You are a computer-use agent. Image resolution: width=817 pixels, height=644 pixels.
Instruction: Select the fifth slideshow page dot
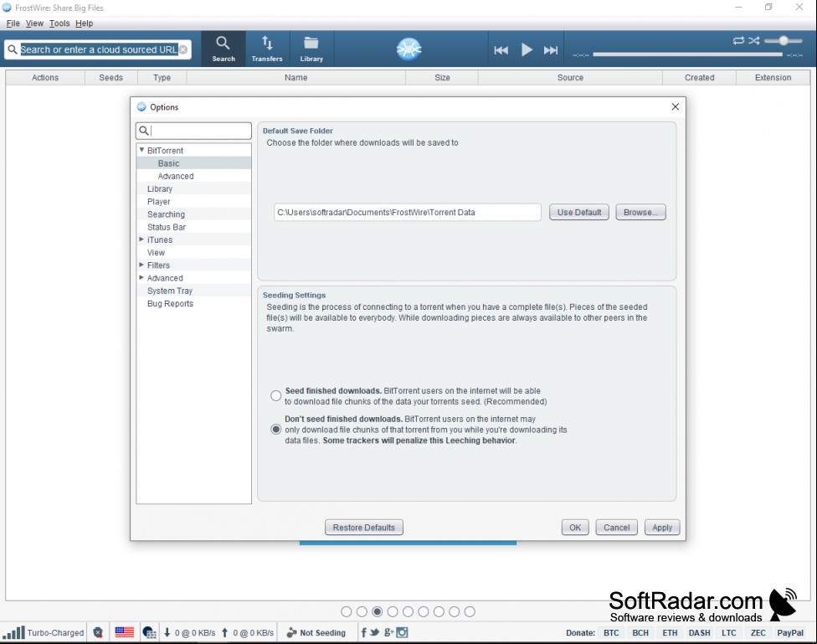pos(408,611)
